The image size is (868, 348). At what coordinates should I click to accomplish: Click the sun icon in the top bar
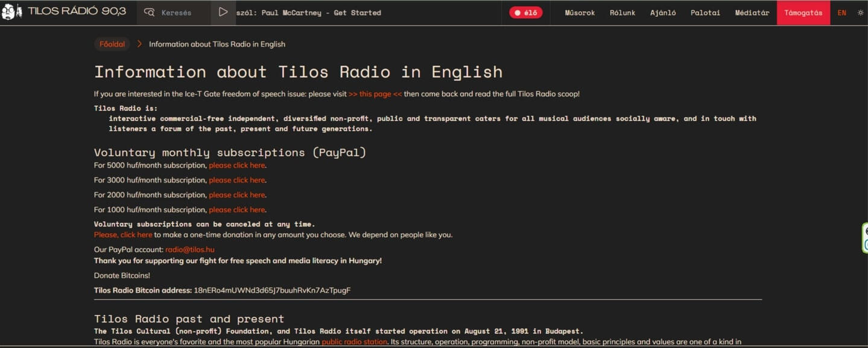pyautogui.click(x=860, y=12)
